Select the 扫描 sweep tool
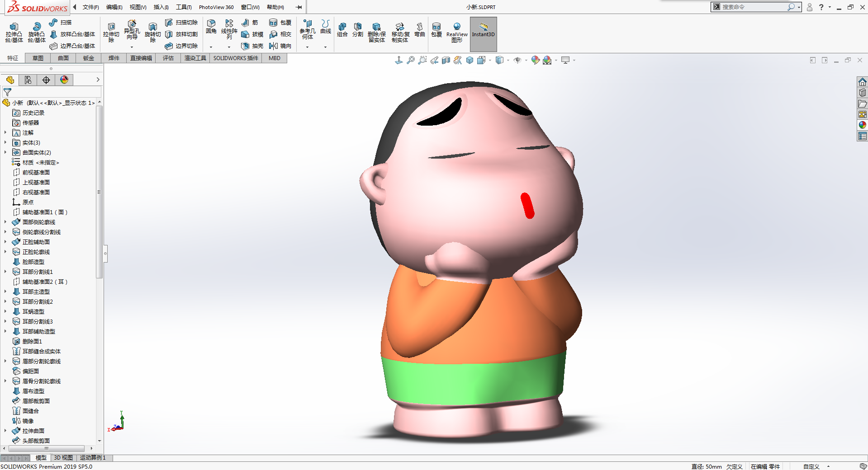The image size is (868, 470). 60,23
